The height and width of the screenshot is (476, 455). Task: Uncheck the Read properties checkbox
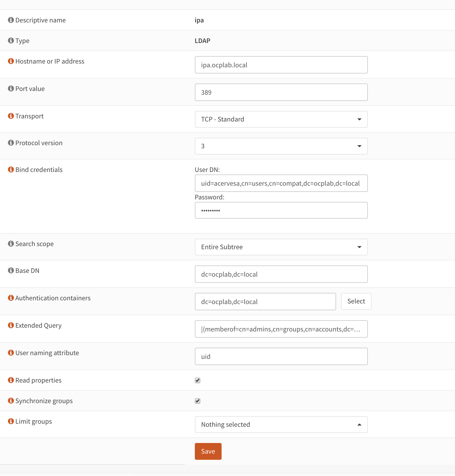tap(198, 380)
